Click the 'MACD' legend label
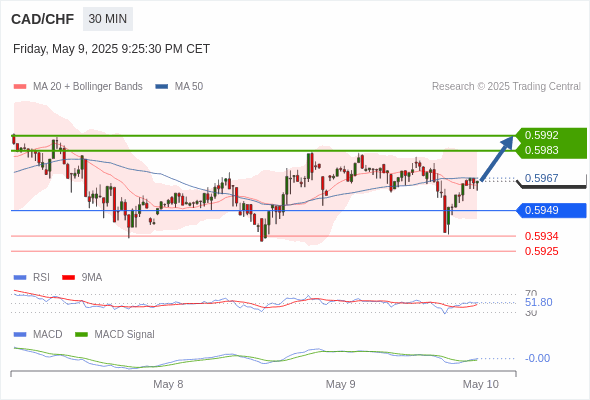This screenshot has height=400, width=590. pyautogui.click(x=48, y=335)
